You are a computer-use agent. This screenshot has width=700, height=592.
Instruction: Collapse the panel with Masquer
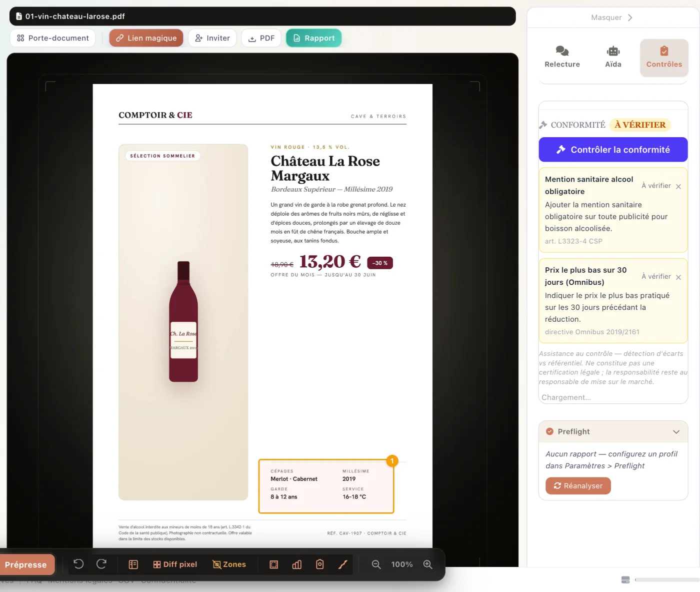pyautogui.click(x=612, y=18)
